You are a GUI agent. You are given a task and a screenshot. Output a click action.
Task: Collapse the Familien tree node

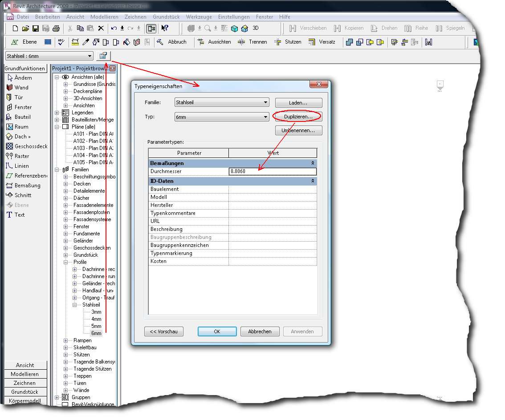tap(57, 170)
